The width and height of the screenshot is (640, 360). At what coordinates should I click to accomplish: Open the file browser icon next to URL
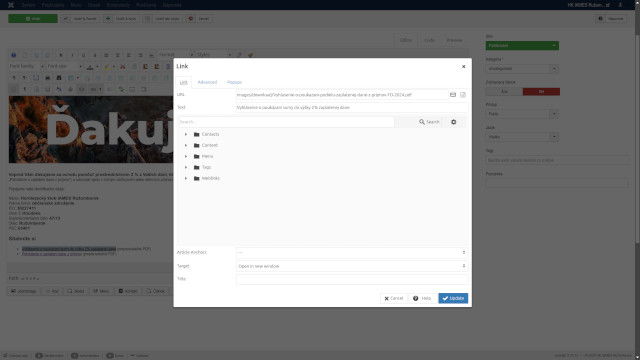click(x=463, y=95)
